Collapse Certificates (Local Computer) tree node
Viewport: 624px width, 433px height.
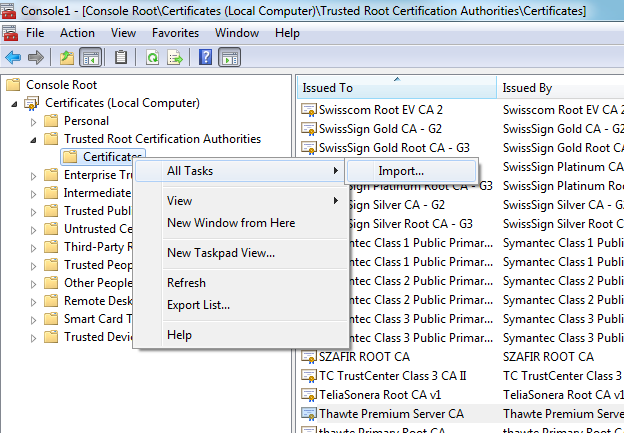[16, 103]
